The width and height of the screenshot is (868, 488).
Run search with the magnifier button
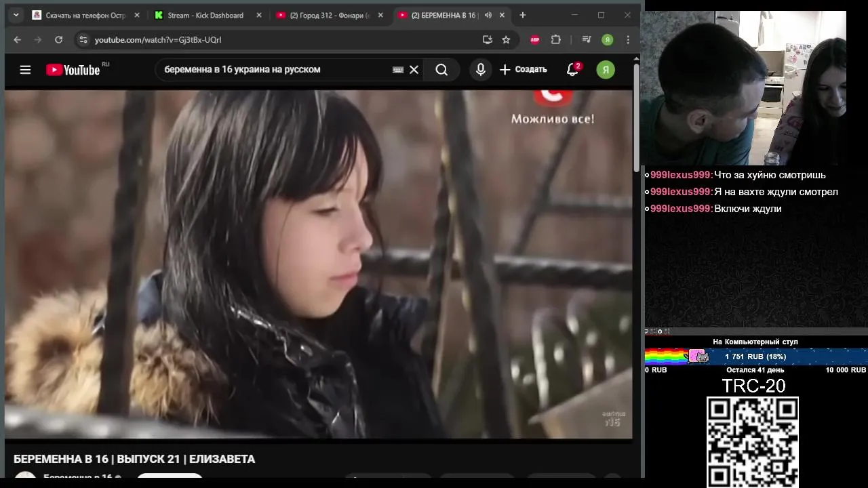coord(441,70)
